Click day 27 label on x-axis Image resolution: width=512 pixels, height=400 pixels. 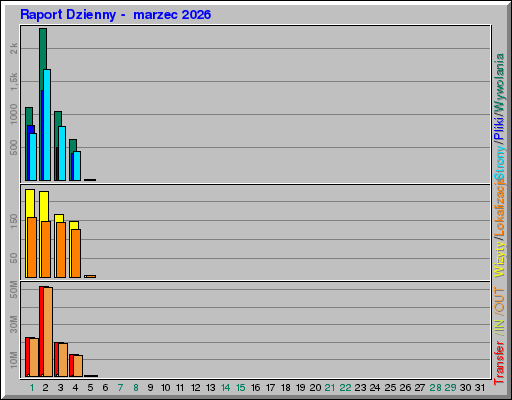(420, 388)
